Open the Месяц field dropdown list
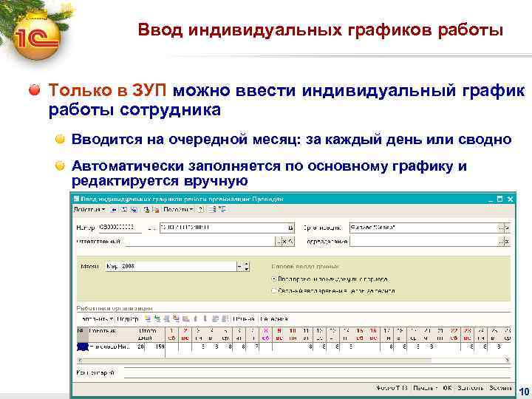532x399 pixels. pyautogui.click(x=239, y=267)
